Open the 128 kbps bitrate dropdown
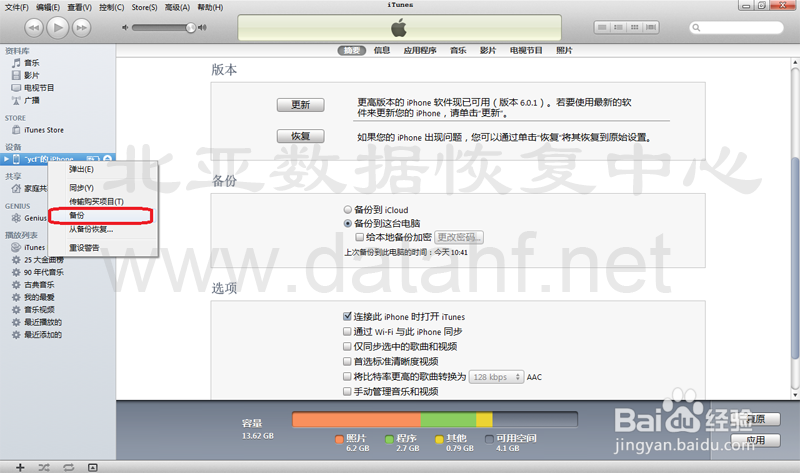Image resolution: width=800 pixels, height=473 pixels. click(x=496, y=377)
